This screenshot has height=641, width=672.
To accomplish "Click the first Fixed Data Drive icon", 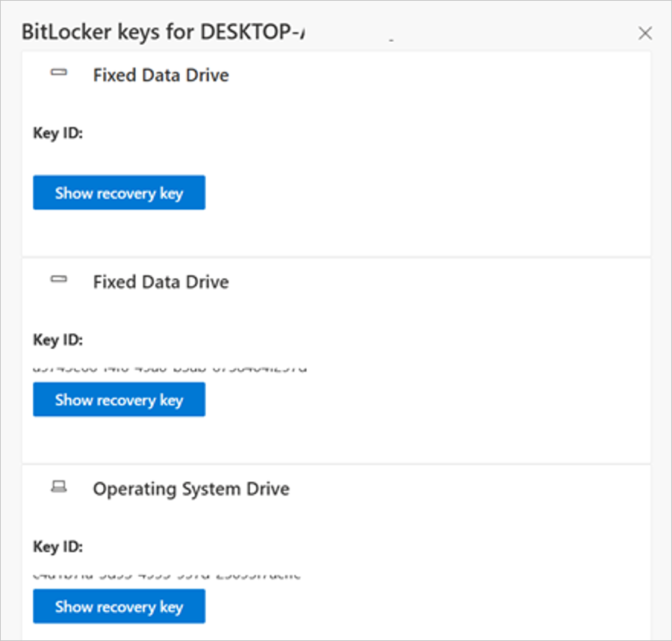I will pos(59,72).
